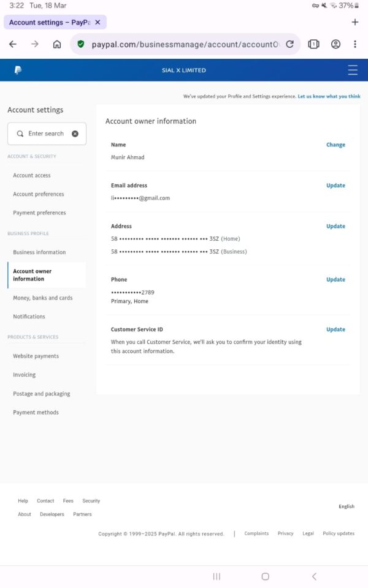Click Change next to Name
This screenshot has width=368, height=588.
click(335, 145)
